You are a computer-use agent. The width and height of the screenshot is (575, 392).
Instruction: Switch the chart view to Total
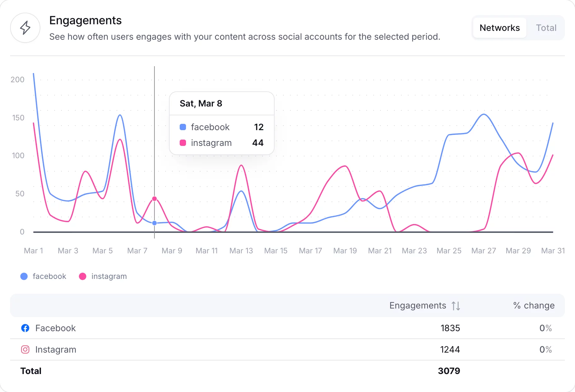(x=546, y=28)
